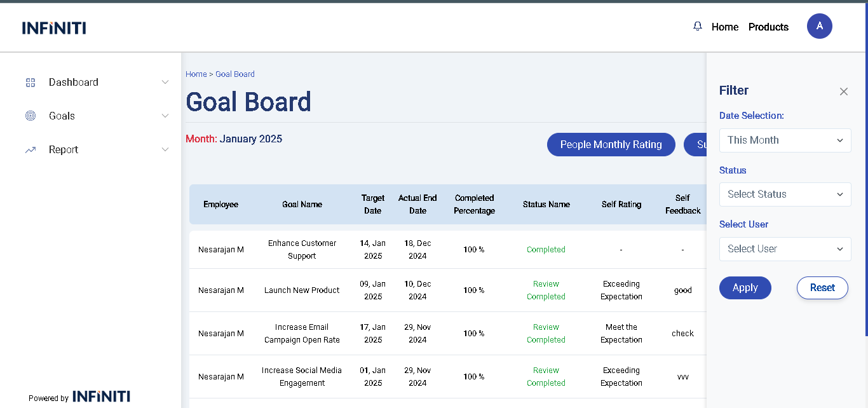Open the Date Selection 'This Month' dropdown
868x408 pixels.
click(x=785, y=140)
